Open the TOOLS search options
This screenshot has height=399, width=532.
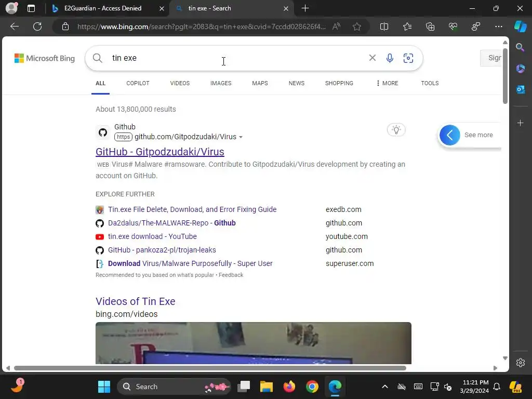pyautogui.click(x=430, y=83)
